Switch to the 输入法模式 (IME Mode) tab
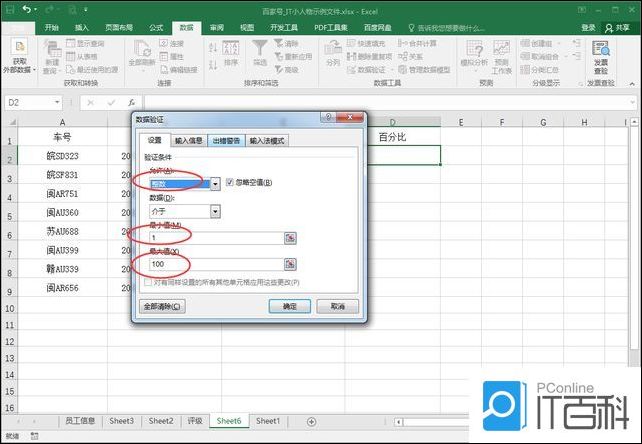Screen dimensions: 642x444 click(267, 140)
